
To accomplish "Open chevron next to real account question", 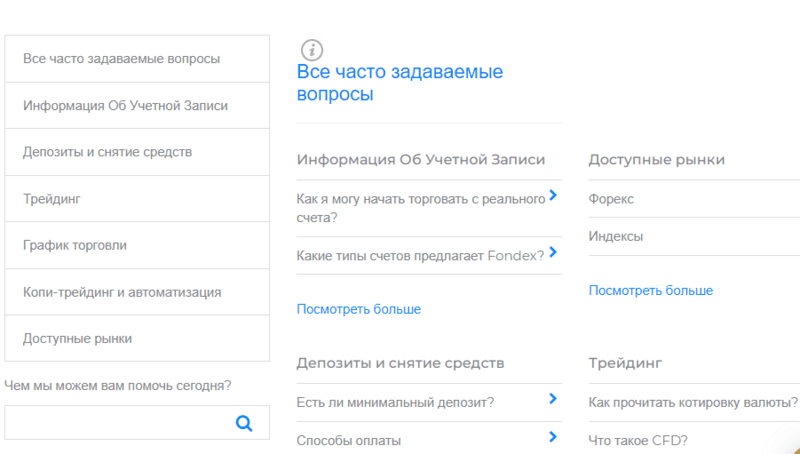I will tap(553, 195).
